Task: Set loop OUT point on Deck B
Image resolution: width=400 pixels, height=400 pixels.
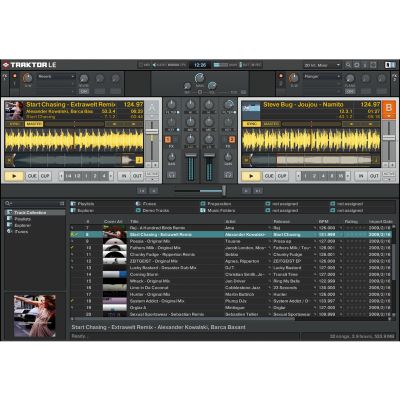Action: point(374,176)
